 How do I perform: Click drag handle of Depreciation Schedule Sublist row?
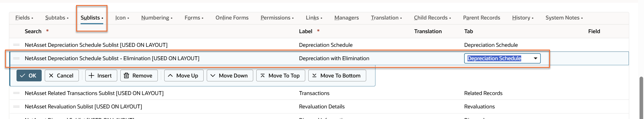[x=17, y=45]
